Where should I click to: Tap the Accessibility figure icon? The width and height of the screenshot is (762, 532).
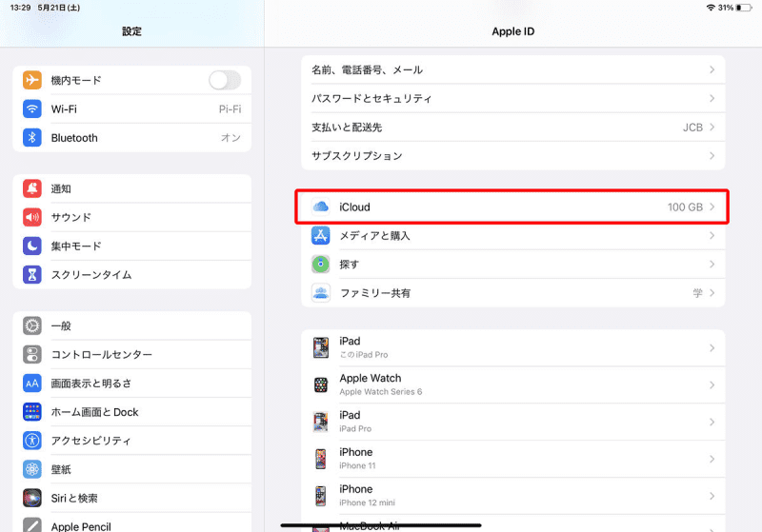click(x=32, y=441)
